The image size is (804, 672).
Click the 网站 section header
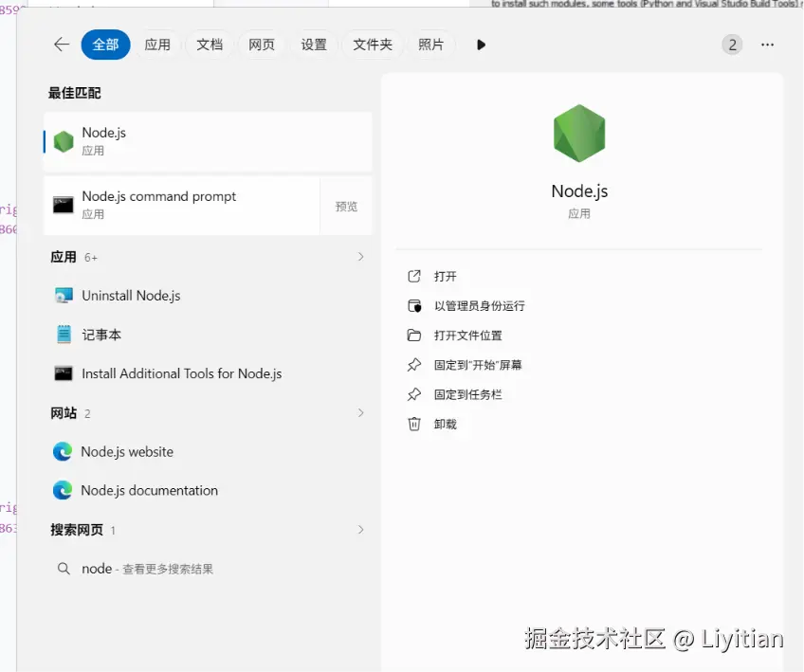tap(64, 413)
